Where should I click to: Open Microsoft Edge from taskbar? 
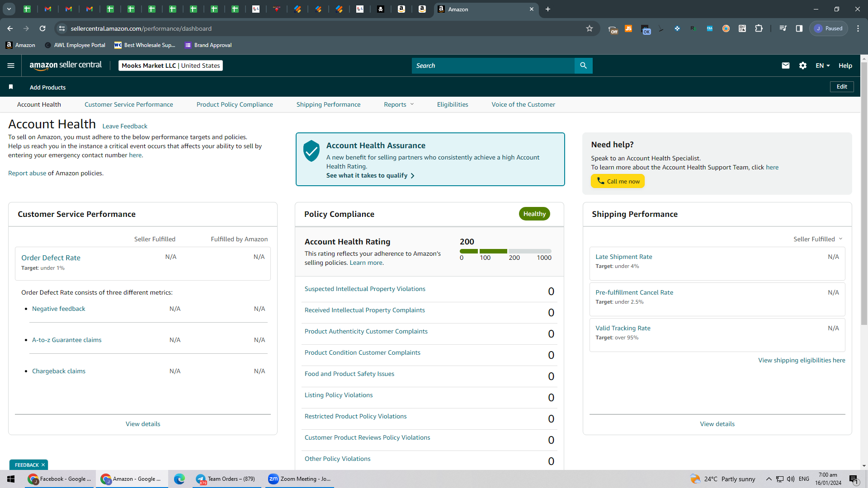click(x=179, y=479)
